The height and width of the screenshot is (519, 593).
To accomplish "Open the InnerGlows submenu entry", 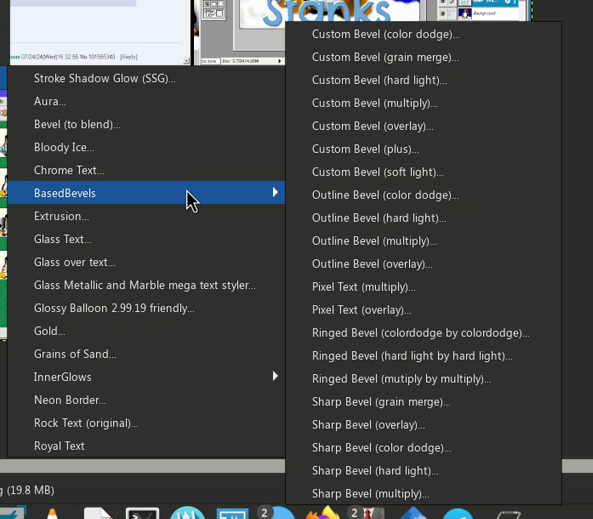I will tap(146, 377).
